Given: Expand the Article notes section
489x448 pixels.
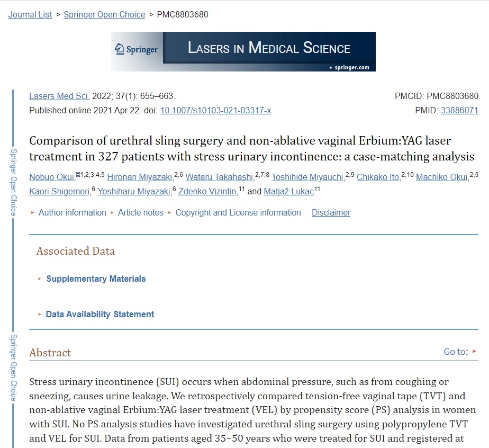Looking at the screenshot, I should [140, 212].
